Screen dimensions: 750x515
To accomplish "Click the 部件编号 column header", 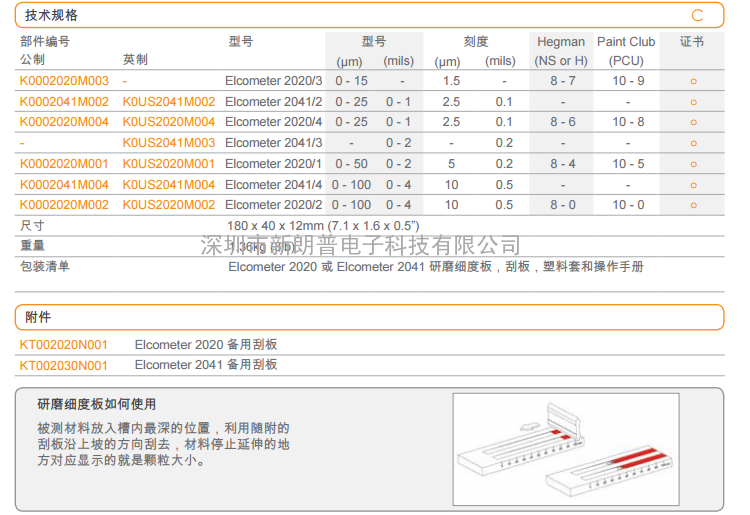I will point(45,42).
